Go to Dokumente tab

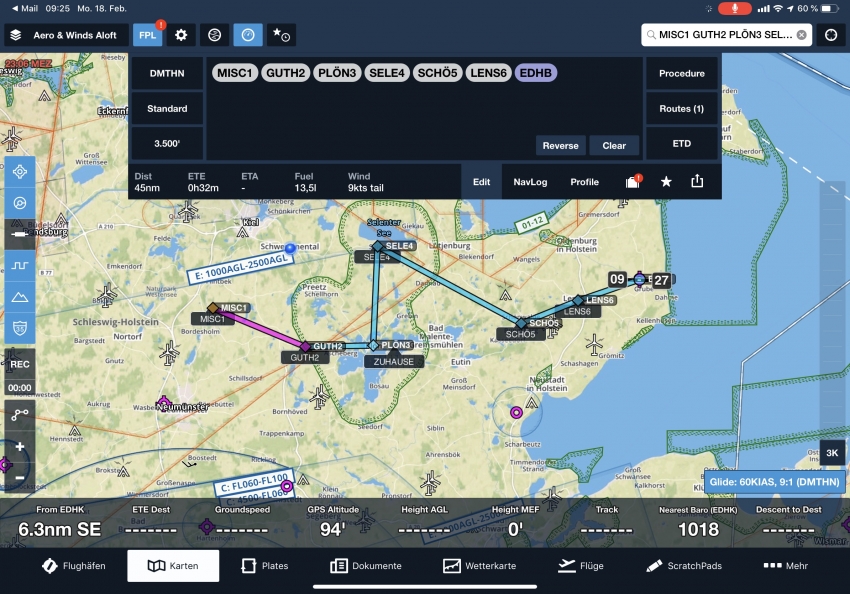pos(366,566)
